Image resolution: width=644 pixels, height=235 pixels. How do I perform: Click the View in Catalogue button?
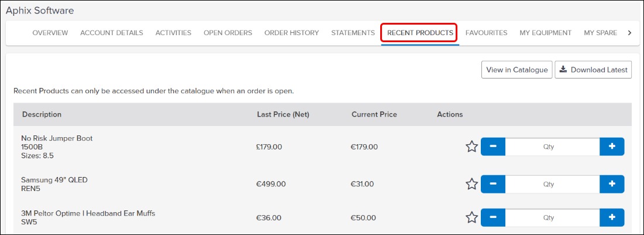[516, 70]
